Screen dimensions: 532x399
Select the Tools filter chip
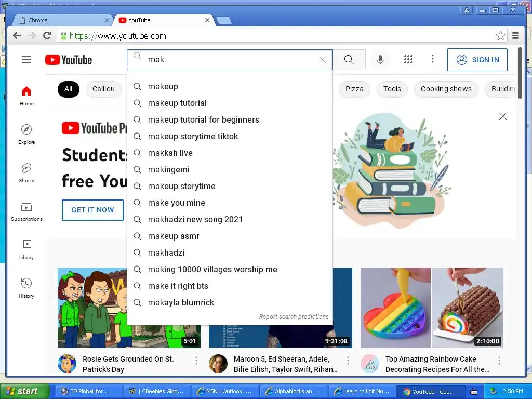tap(392, 89)
